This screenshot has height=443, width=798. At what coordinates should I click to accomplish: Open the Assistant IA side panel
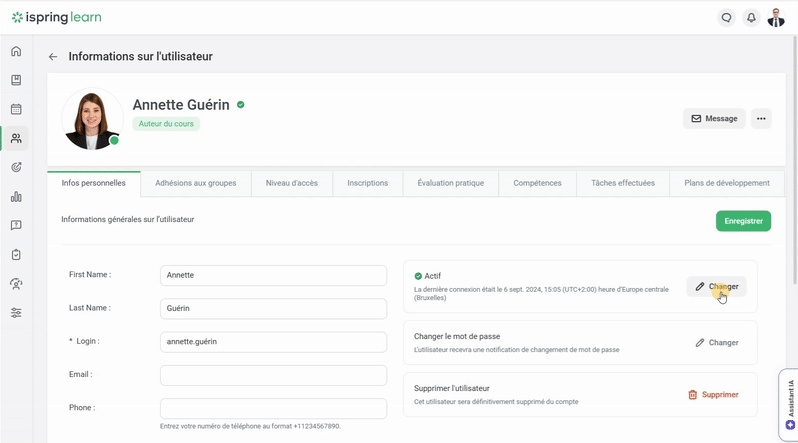point(789,405)
